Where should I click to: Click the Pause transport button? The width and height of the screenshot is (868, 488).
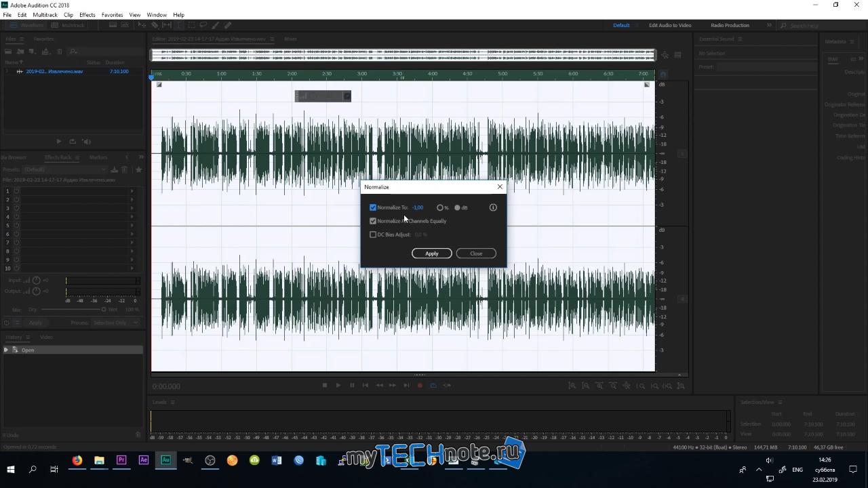[x=352, y=385]
